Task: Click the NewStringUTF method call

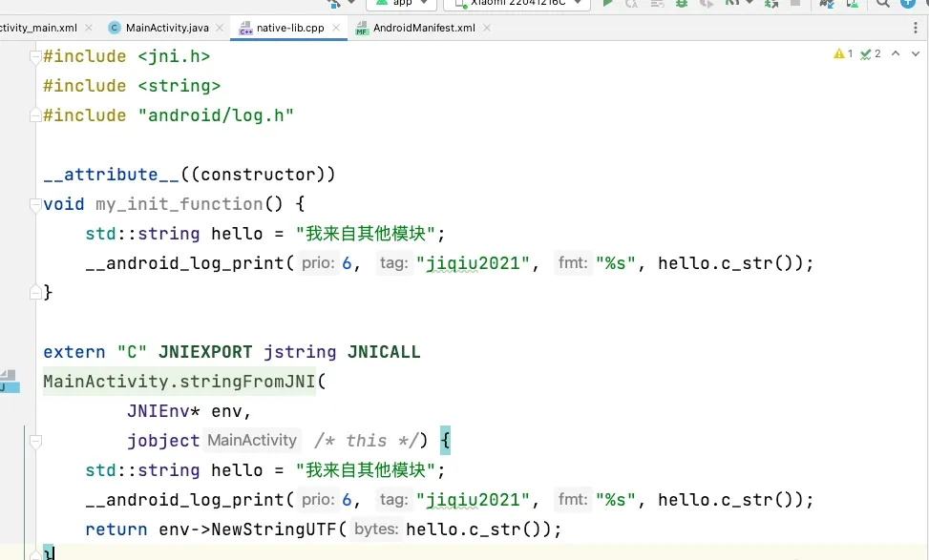Action: click(274, 529)
